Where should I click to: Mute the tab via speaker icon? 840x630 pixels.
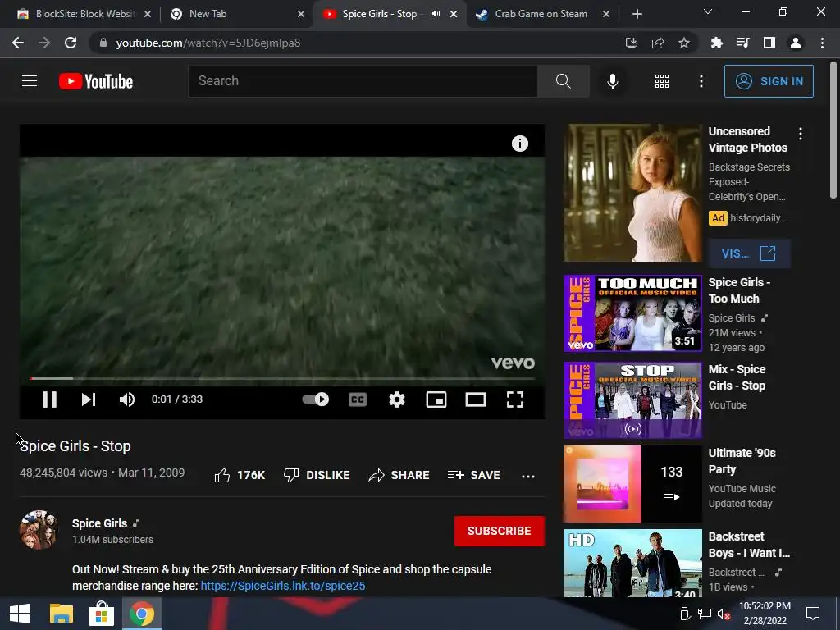[x=436, y=14]
